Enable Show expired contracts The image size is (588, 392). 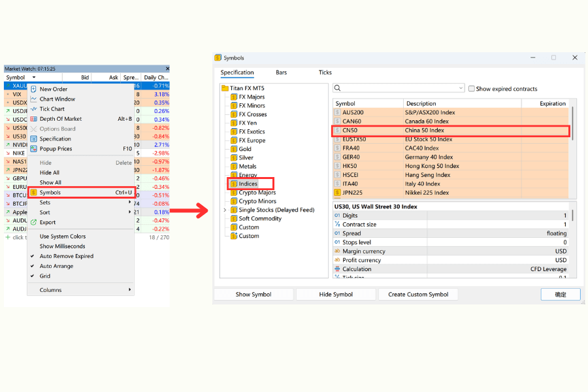pyautogui.click(x=471, y=86)
